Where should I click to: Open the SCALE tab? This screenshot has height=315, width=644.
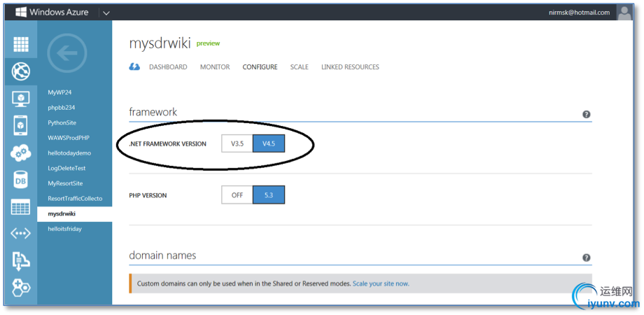click(x=299, y=67)
